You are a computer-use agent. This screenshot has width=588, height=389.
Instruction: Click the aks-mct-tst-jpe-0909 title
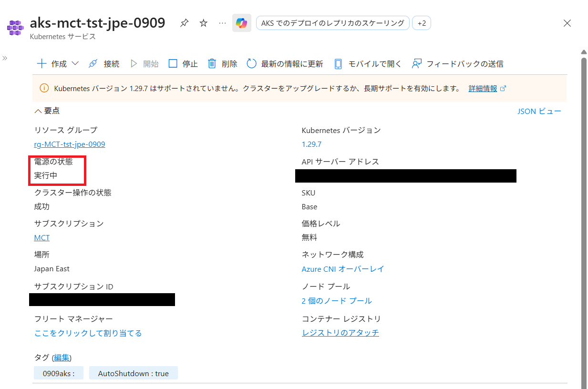coord(98,22)
